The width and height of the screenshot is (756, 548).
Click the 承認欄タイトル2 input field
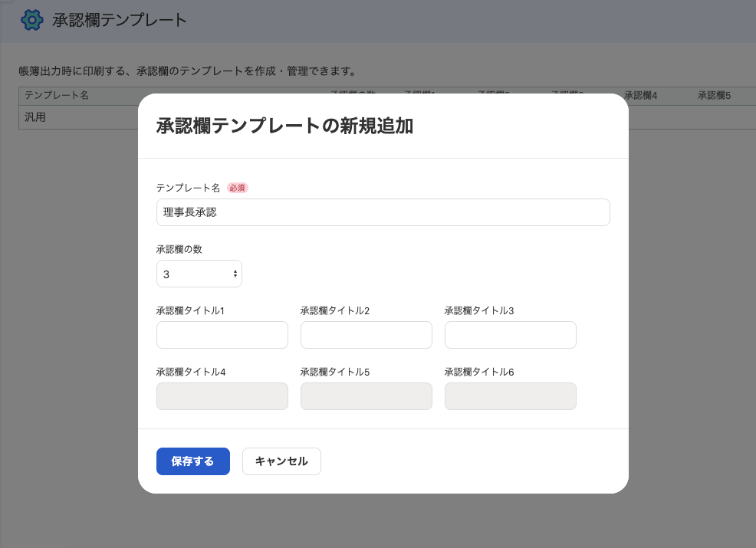366,335
